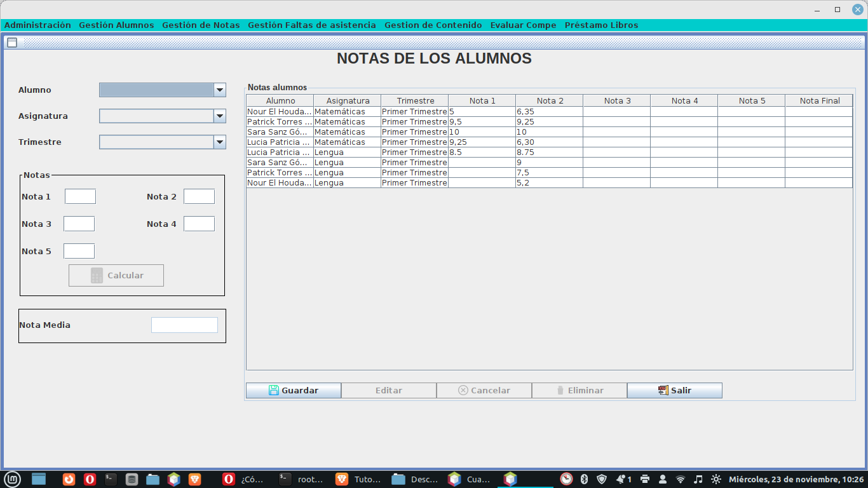This screenshot has height=488, width=868.
Task: Launch NetBeans from the pinned launchers
Action: point(173,479)
